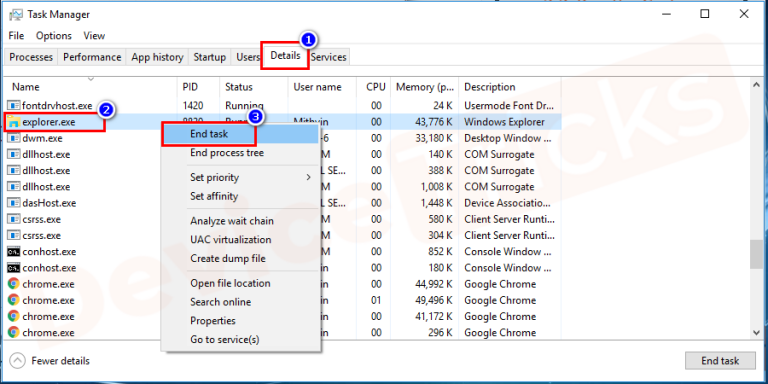Open the View menu
The image size is (768, 384).
(x=94, y=36)
